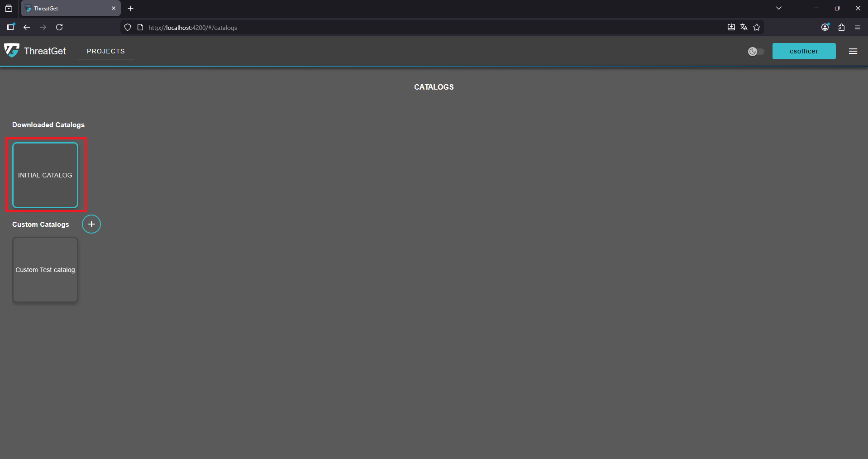Open a new browser tab
868x459 pixels.
pyautogui.click(x=131, y=8)
